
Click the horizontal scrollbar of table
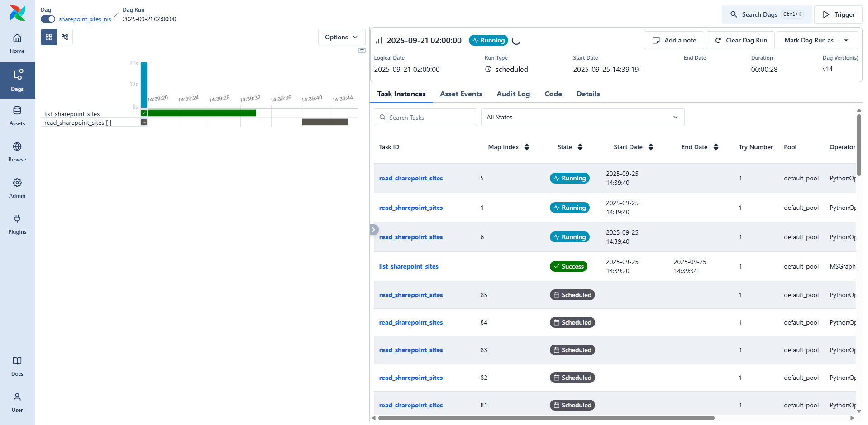(546, 418)
